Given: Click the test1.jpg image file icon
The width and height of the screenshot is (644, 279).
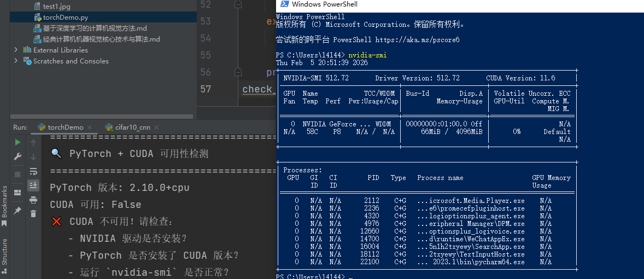Looking at the screenshot, I should pyautogui.click(x=37, y=7).
